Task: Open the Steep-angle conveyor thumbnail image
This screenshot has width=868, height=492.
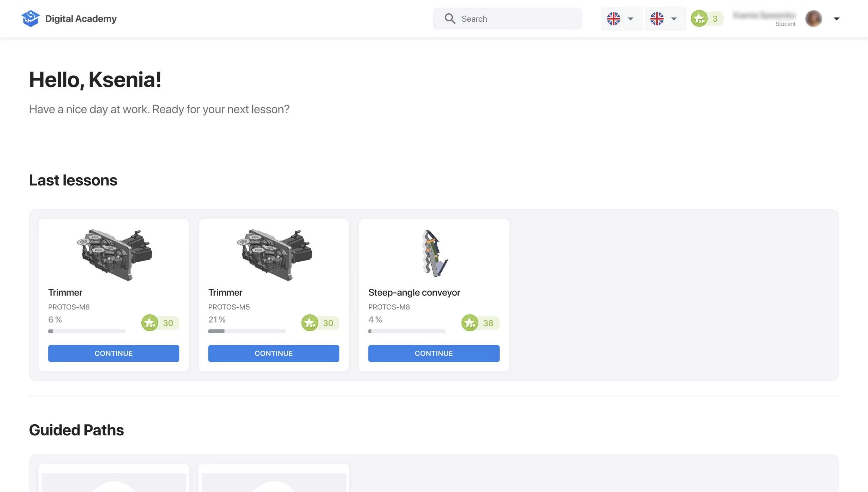Action: (x=434, y=253)
